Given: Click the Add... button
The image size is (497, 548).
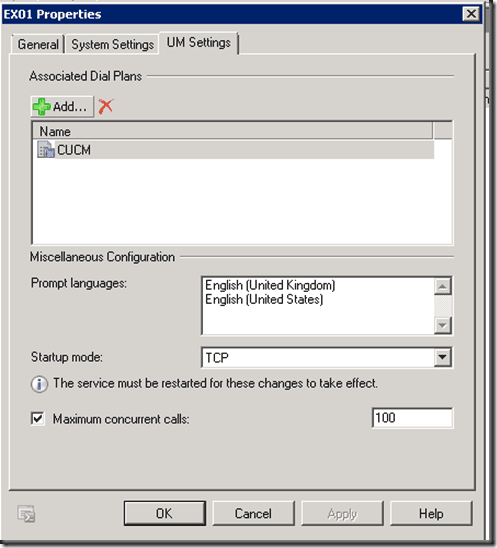Looking at the screenshot, I should pos(62,106).
